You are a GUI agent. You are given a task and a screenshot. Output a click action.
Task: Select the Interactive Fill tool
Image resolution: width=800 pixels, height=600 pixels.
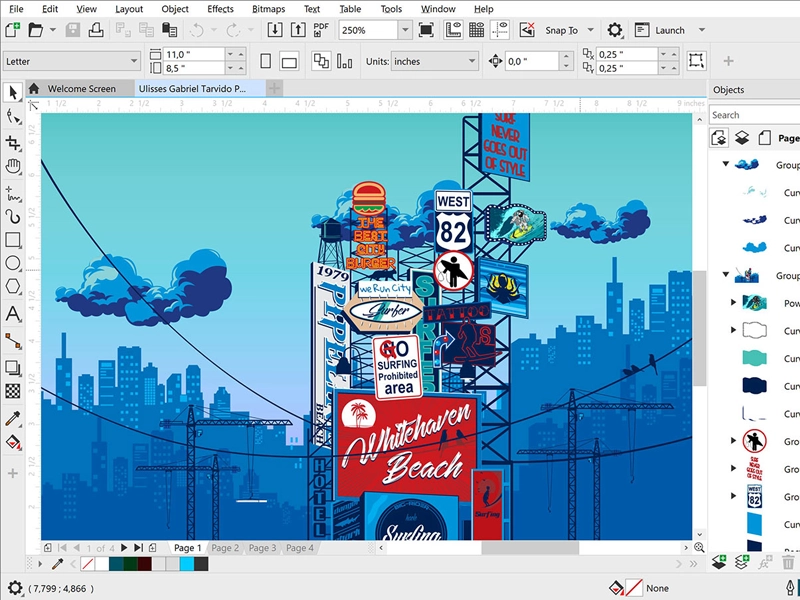[13, 442]
